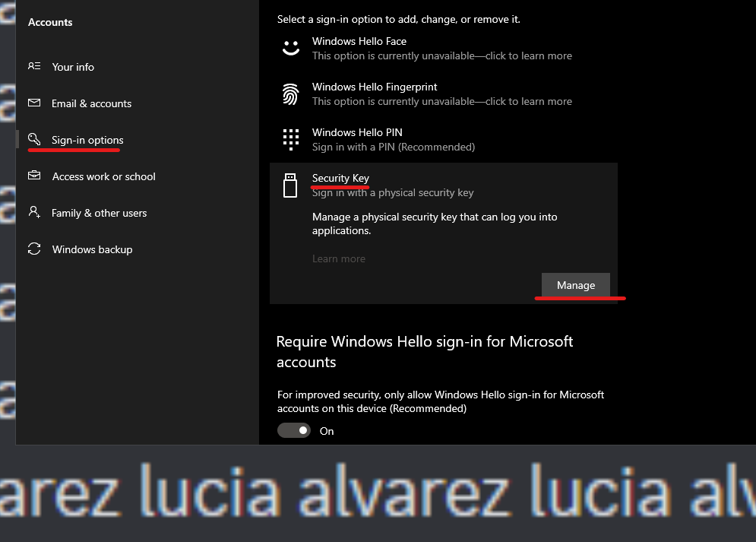Click the Windows Hello PIN keypad icon
Viewport: 756px width, 542px height.
coord(291,139)
